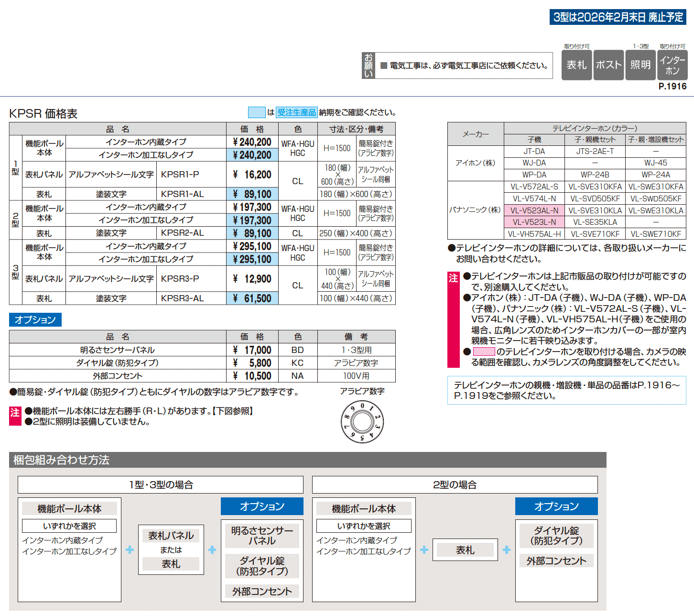Select the pink VL-V523AL-N highlighted cell
The height and width of the screenshot is (616, 694).
coord(535,210)
